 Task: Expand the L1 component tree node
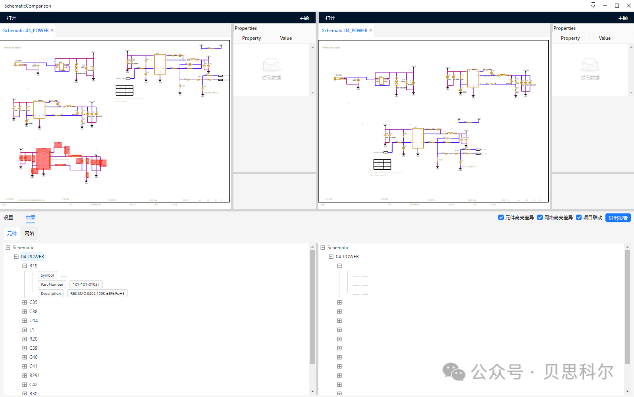25,330
